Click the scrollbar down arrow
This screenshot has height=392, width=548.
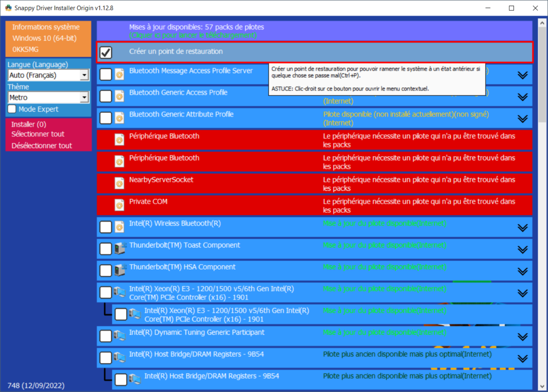pyautogui.click(x=542, y=387)
